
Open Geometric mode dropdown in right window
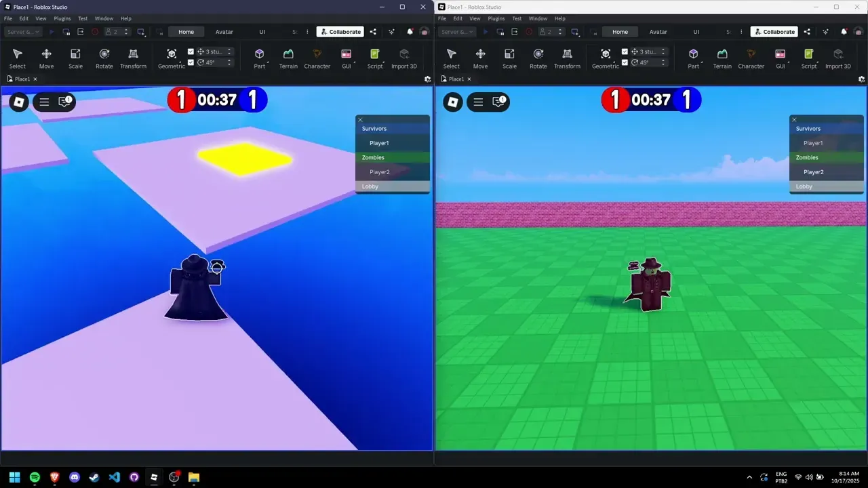point(606,58)
